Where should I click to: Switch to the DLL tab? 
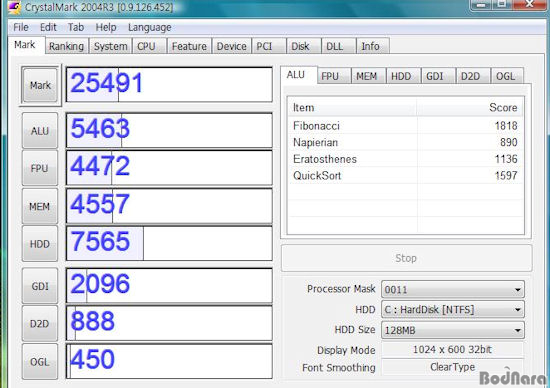coord(338,46)
